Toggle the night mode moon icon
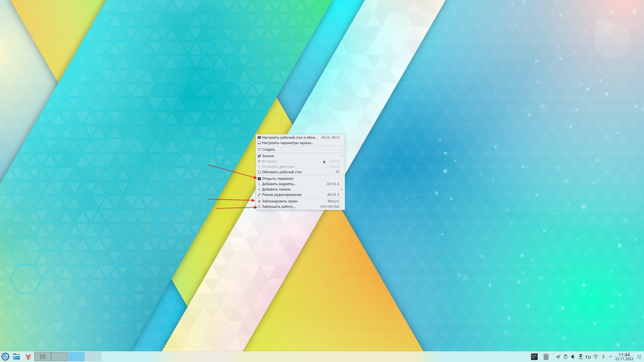The width and height of the screenshot is (644, 362). [x=639, y=356]
